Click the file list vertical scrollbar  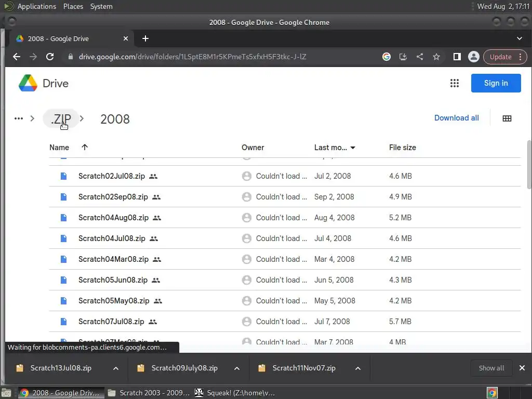(528, 165)
